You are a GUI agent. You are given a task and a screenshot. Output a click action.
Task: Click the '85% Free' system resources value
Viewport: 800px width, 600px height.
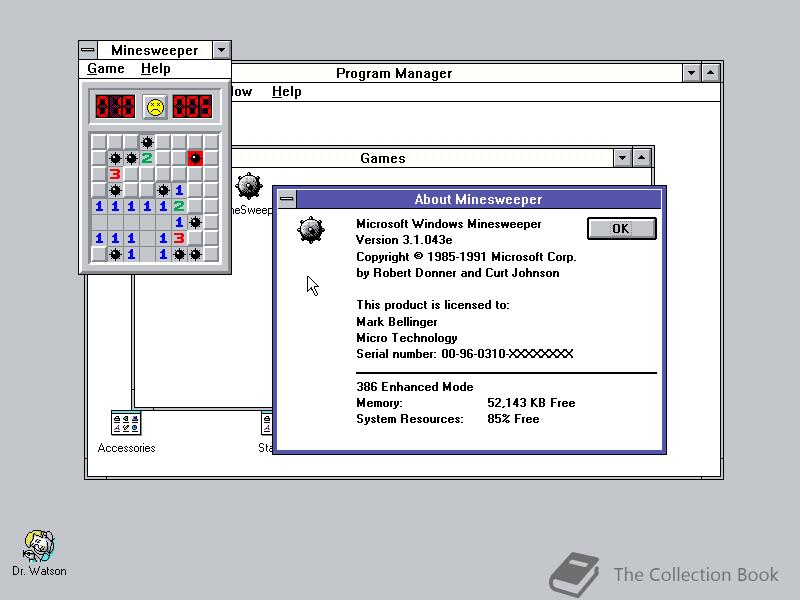tap(513, 419)
